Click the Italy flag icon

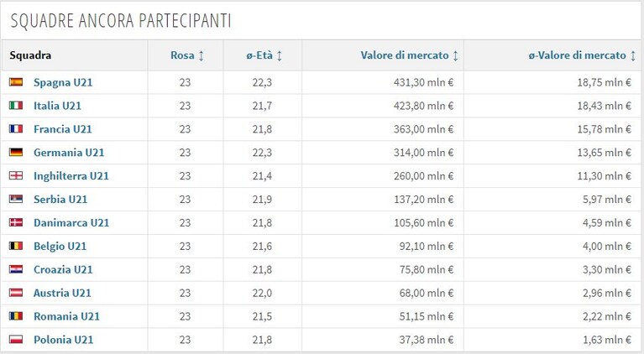[x=16, y=106]
